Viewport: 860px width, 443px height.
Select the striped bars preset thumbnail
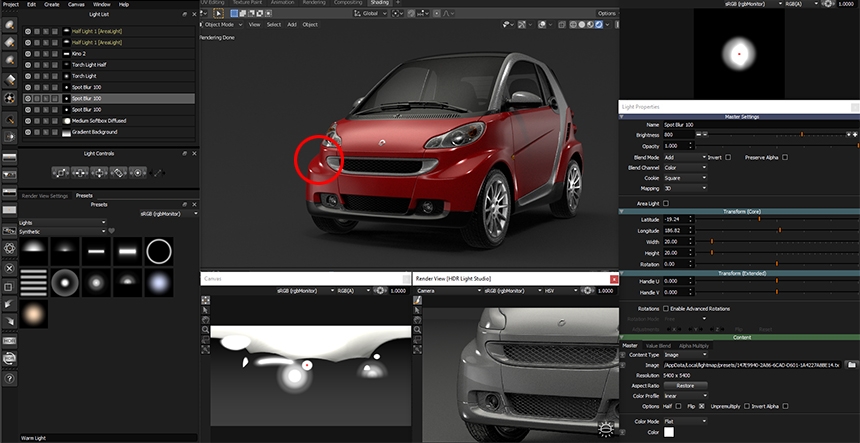(33, 282)
